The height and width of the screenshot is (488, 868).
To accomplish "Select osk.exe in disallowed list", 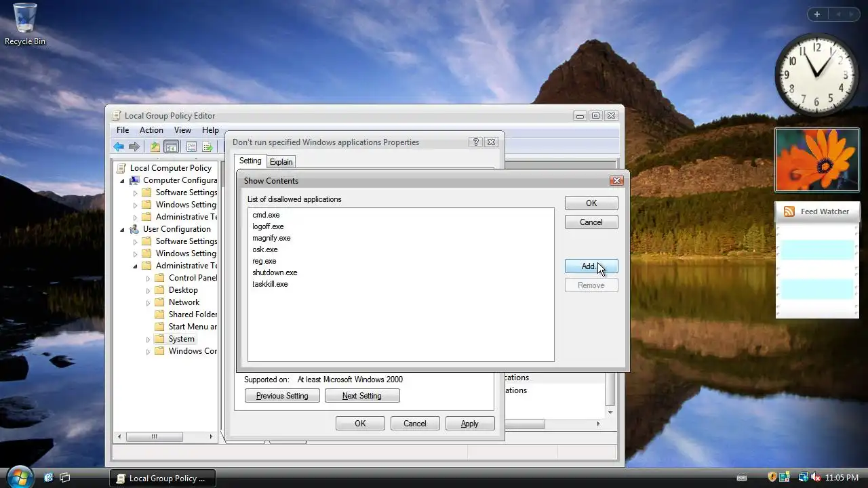I will coord(265,249).
